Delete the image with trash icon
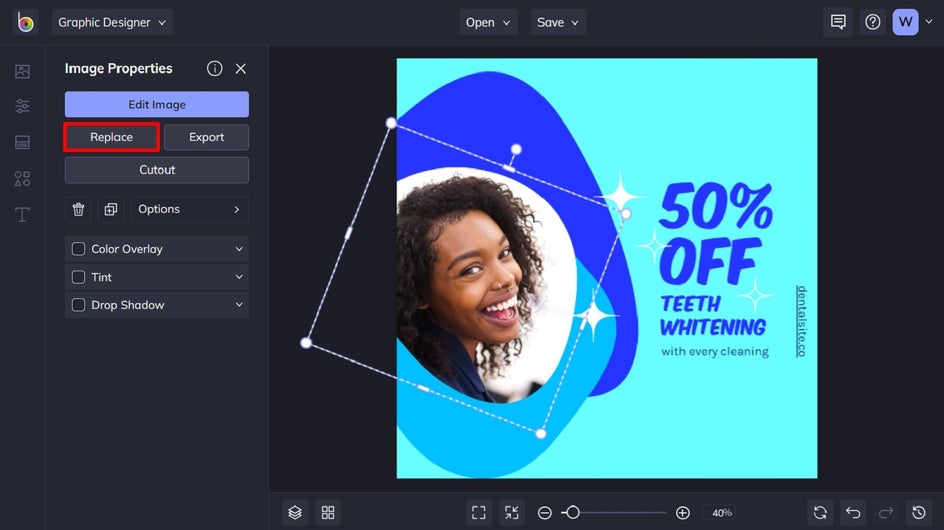The height and width of the screenshot is (530, 944). pyautogui.click(x=78, y=209)
